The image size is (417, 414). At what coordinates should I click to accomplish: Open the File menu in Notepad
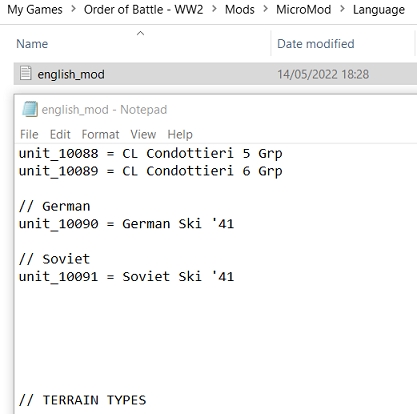click(x=29, y=134)
